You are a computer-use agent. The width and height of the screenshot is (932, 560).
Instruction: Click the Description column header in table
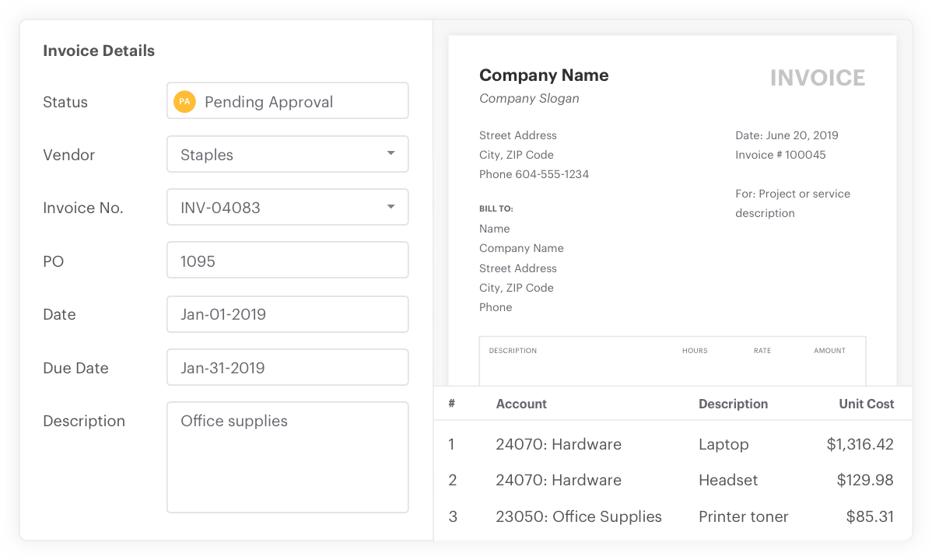click(x=733, y=404)
